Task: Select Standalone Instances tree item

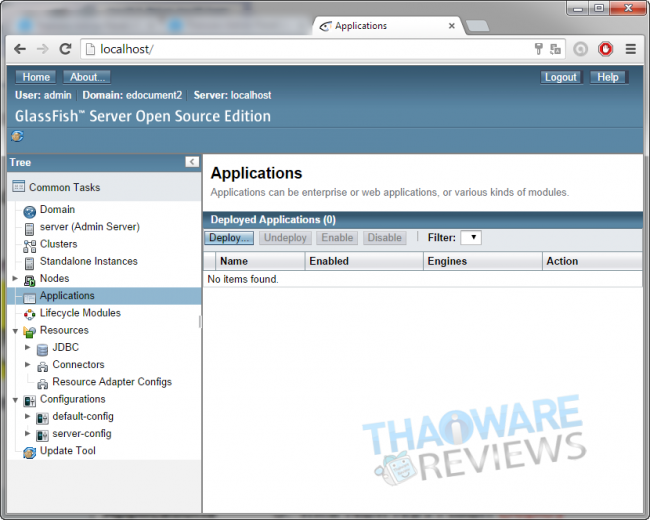Action: 88,261
